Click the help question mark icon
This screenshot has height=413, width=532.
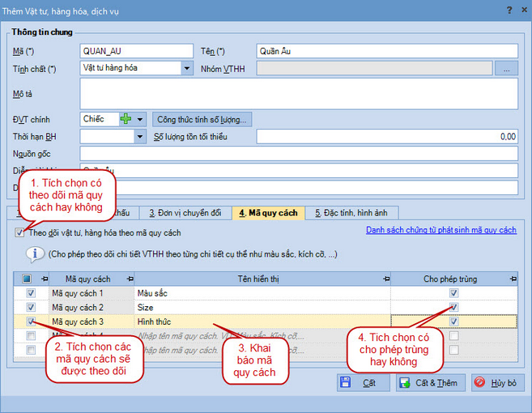tap(509, 11)
